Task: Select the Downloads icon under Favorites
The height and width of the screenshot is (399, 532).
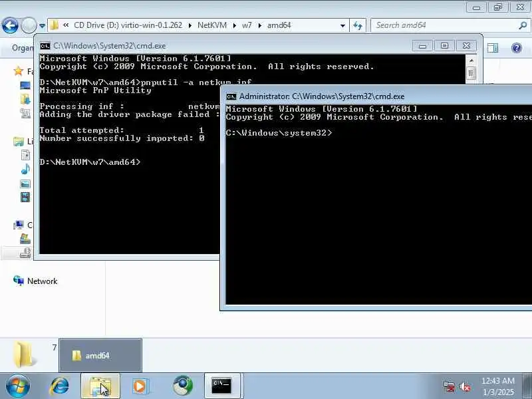Action: [x=25, y=99]
